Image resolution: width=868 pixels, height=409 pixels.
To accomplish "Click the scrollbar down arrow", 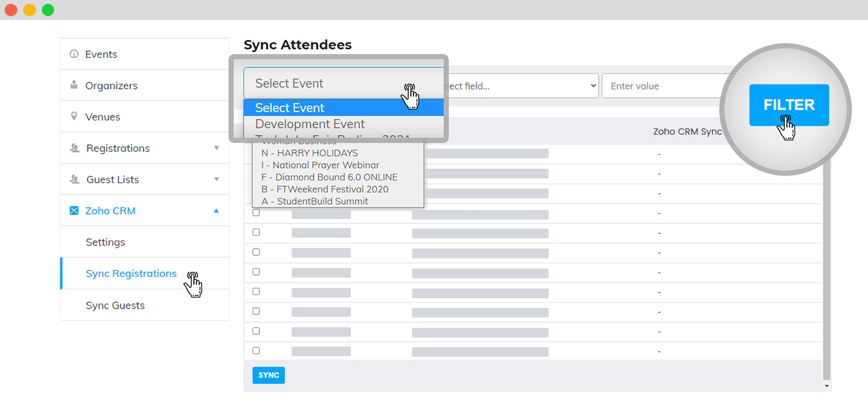I will 827,386.
